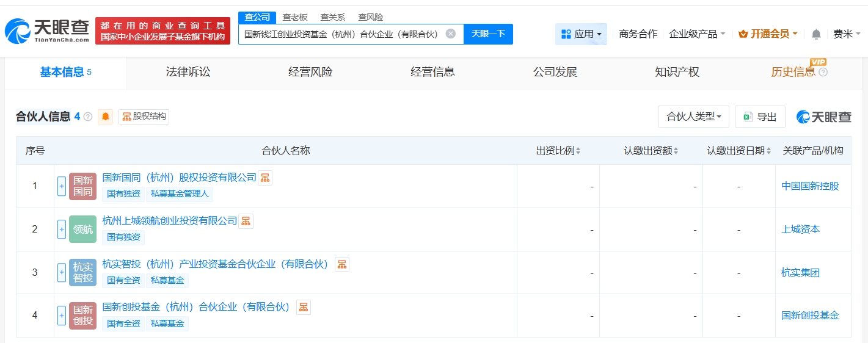
Task: Open the 开通会员 membership dropdown
Action: tap(768, 34)
